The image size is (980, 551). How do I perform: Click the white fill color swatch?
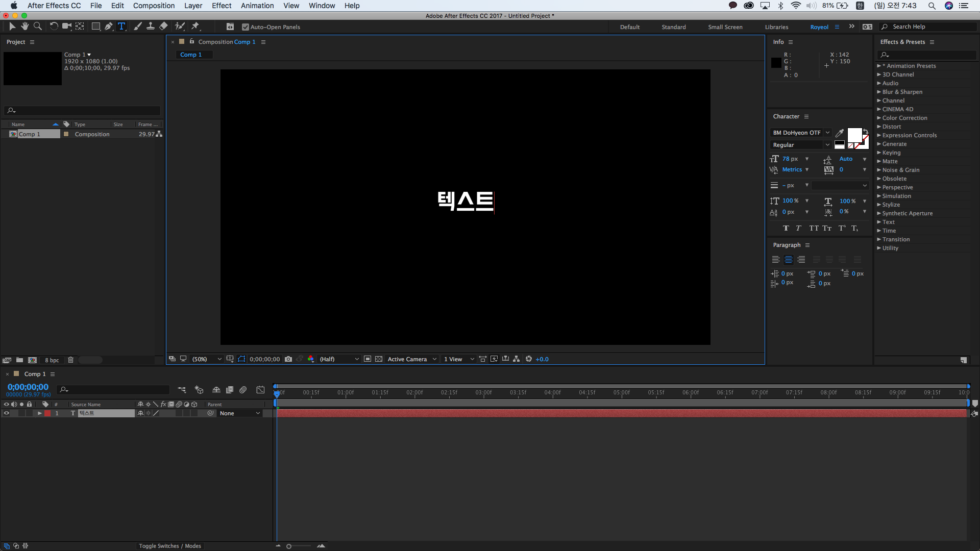[854, 135]
